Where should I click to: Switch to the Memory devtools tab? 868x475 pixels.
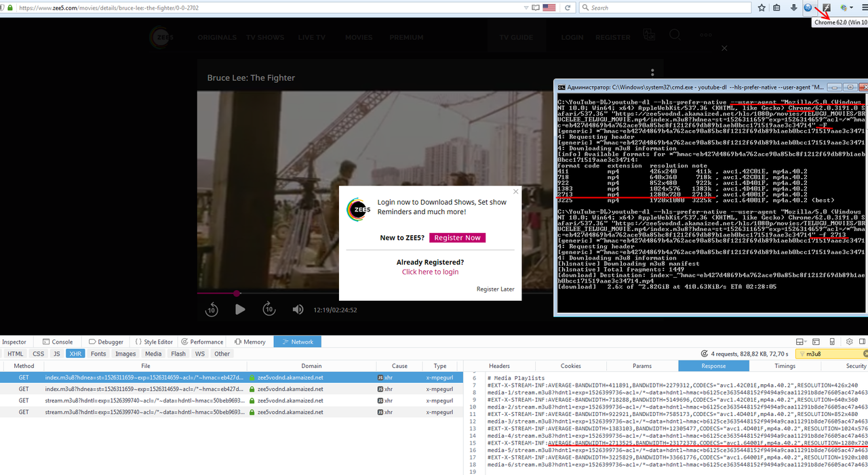pyautogui.click(x=250, y=342)
